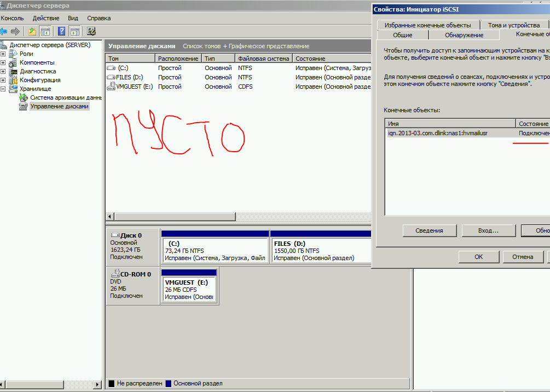Collapse the Хранилище tree node

coord(3,89)
